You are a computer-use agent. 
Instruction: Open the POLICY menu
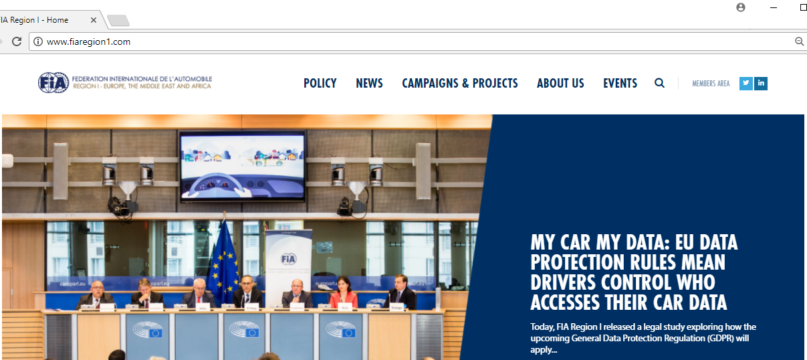point(320,83)
